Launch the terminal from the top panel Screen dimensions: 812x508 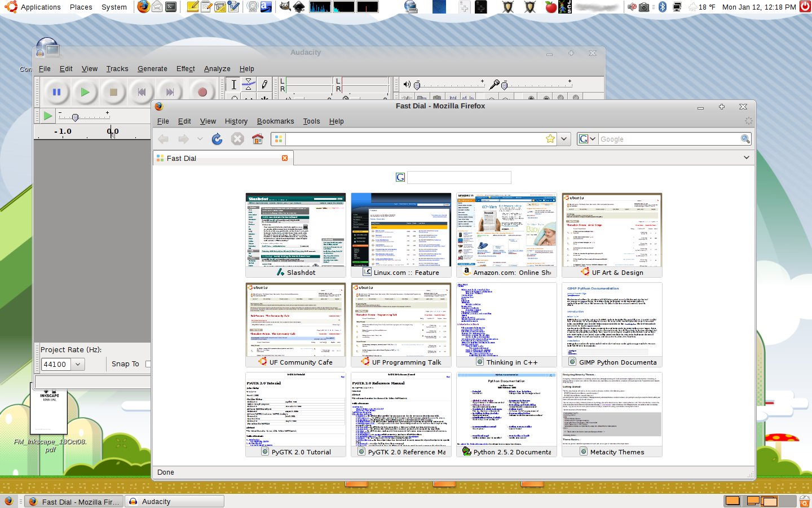pyautogui.click(x=171, y=7)
